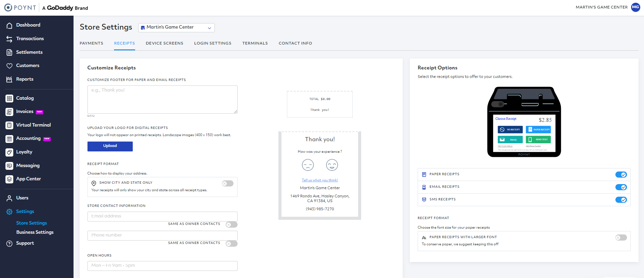Enable same as owner contacts for phone

point(231,244)
